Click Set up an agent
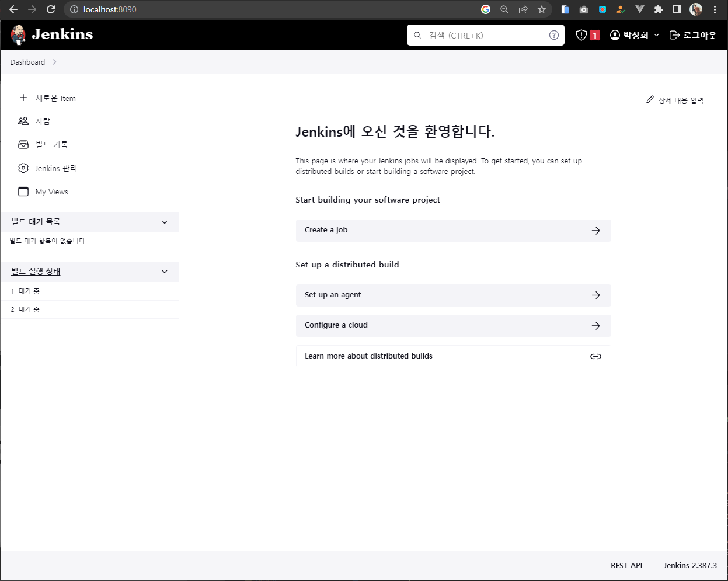Image resolution: width=728 pixels, height=581 pixels. [x=453, y=295]
